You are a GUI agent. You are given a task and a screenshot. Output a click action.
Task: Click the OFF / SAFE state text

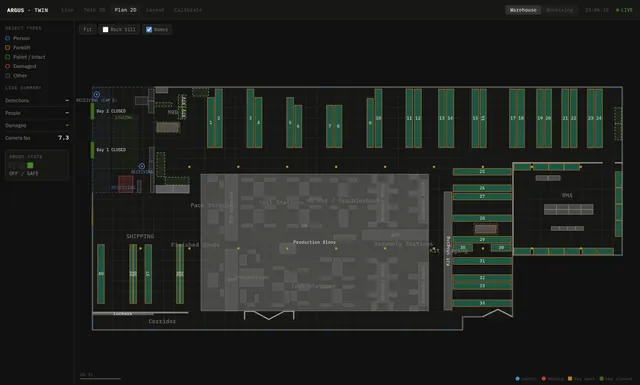[x=24, y=174]
